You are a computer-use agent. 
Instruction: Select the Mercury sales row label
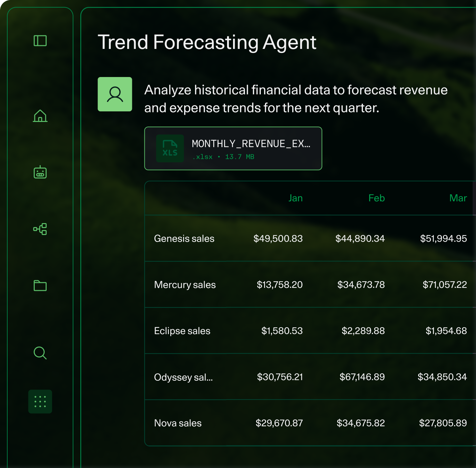coord(185,285)
